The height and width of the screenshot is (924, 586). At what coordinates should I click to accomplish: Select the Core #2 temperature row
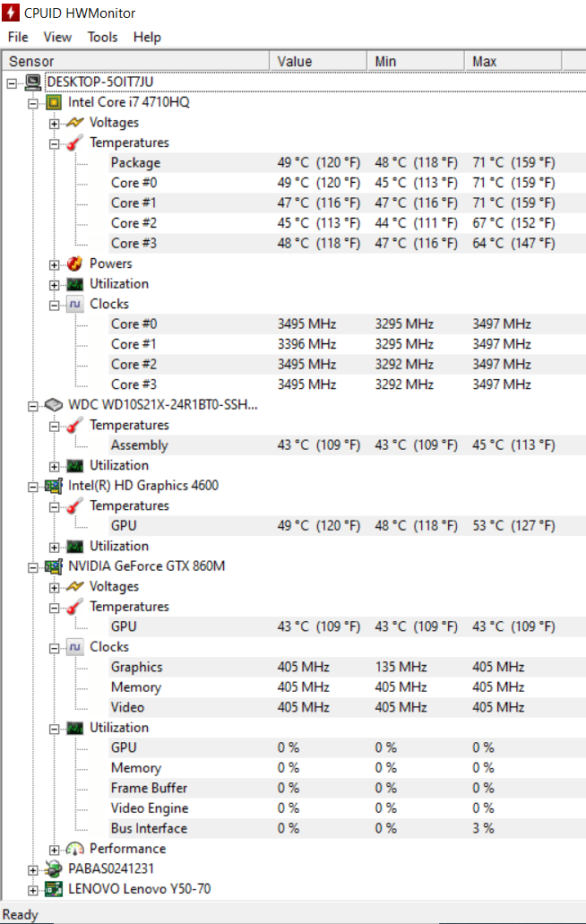[x=348, y=223]
